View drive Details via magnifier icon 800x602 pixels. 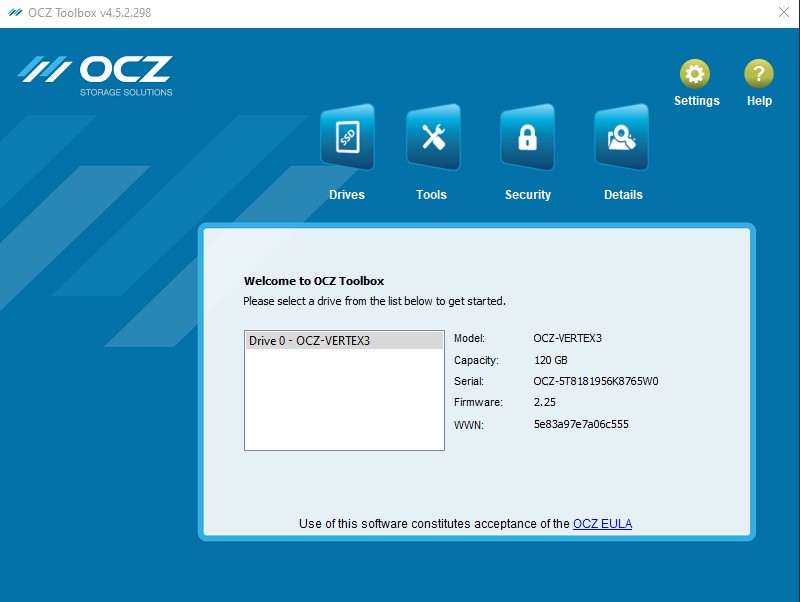[622, 137]
